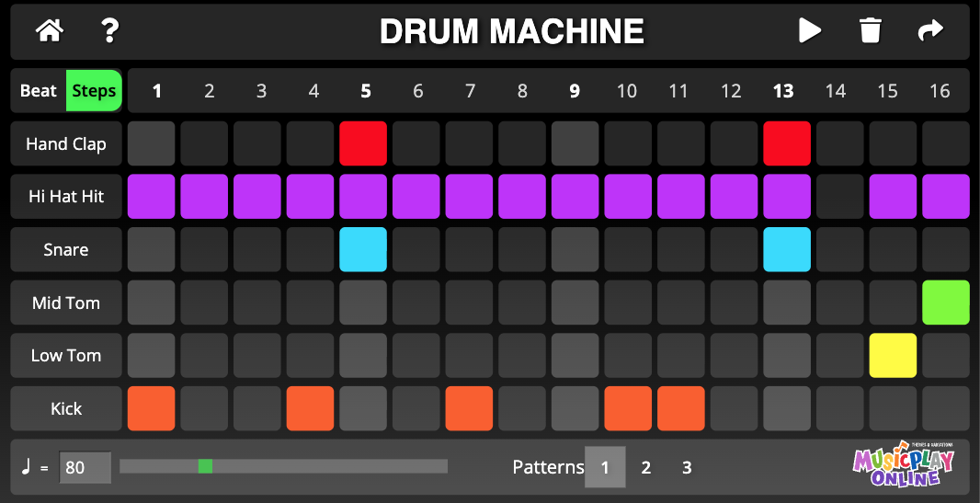980x503 pixels.
Task: Disable the Kick on step 1
Action: tap(151, 408)
